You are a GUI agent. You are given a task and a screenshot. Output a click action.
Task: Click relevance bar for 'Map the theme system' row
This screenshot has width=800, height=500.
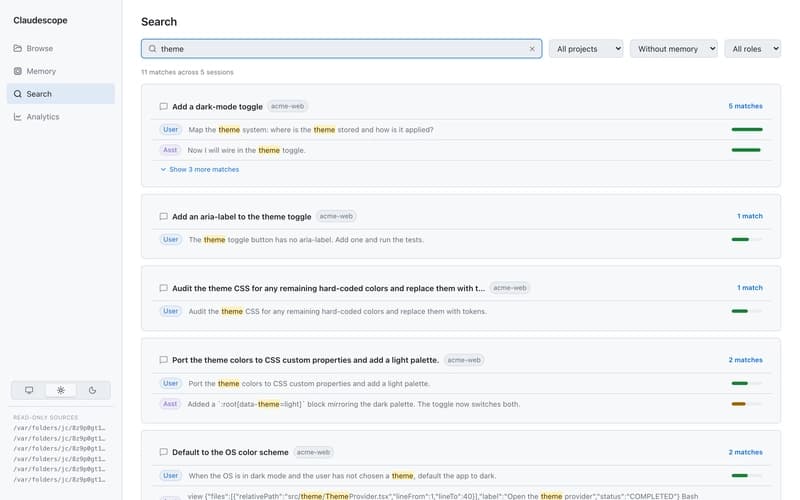tap(747, 130)
